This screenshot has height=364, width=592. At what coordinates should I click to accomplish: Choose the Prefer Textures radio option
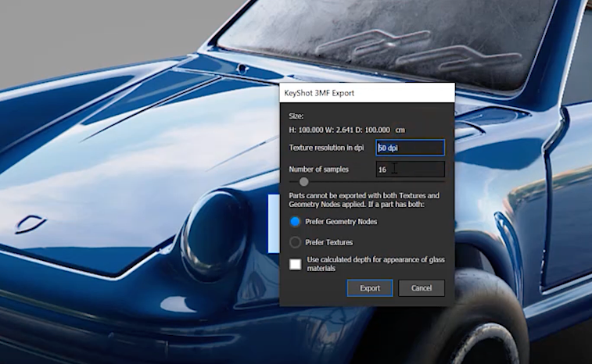click(x=296, y=242)
